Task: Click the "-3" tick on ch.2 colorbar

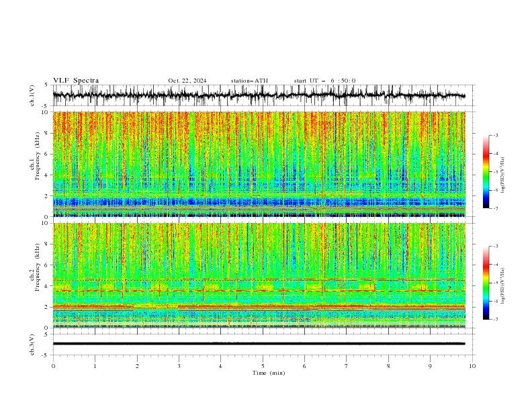Action: [x=496, y=246]
